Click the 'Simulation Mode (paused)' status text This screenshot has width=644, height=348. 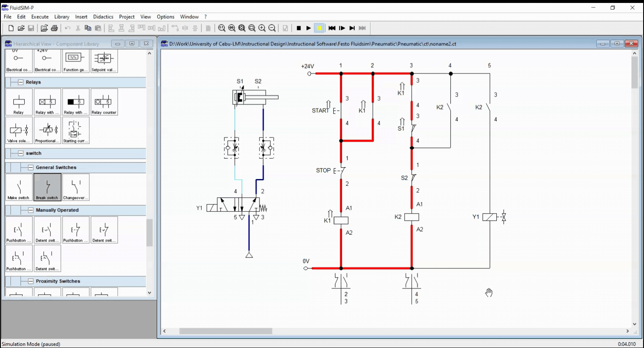pos(31,344)
